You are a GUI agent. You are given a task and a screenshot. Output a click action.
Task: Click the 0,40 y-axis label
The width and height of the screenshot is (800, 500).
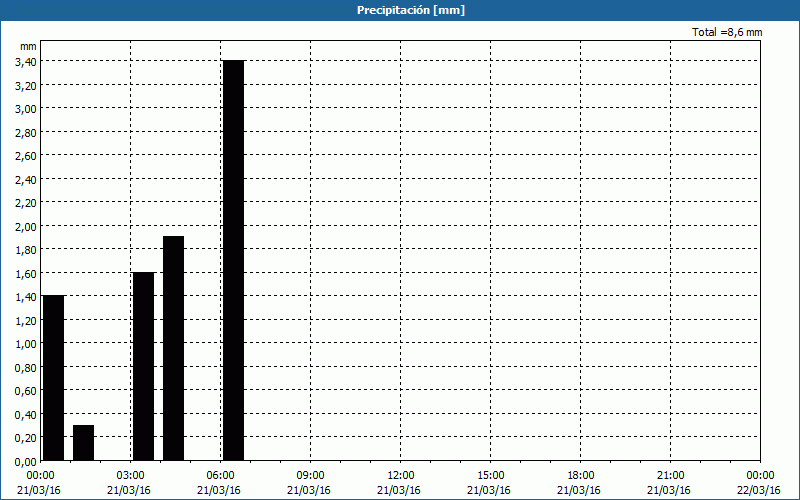[26, 414]
